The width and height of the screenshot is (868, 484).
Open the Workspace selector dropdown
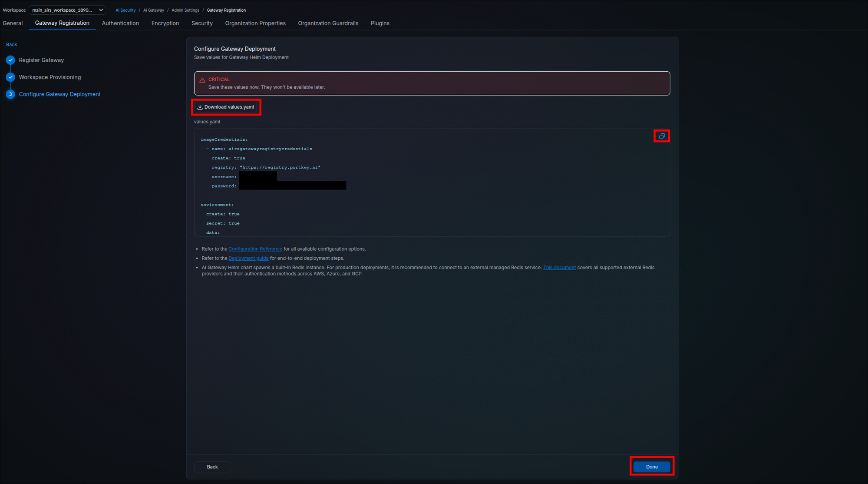click(67, 10)
